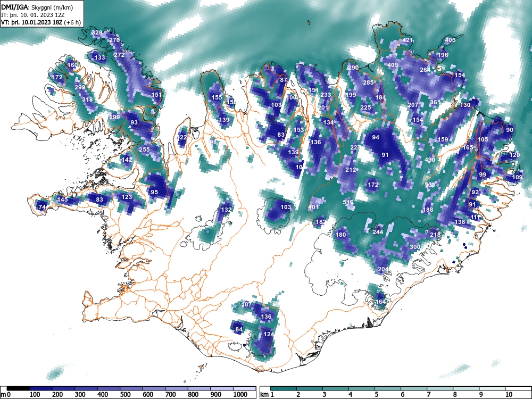Click the 5 label on the km legend
The width and height of the screenshot is (532, 399).
tap(376, 394)
